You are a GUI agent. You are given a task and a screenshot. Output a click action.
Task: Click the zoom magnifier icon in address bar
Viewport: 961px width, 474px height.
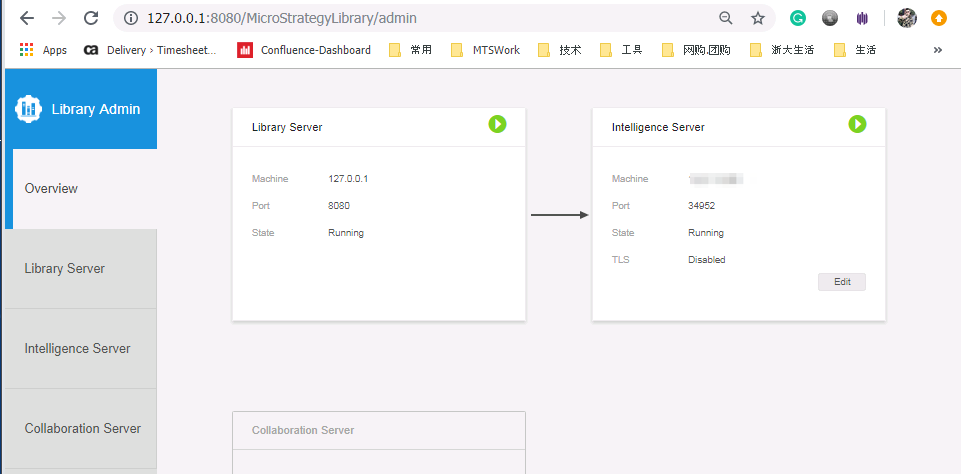726,18
